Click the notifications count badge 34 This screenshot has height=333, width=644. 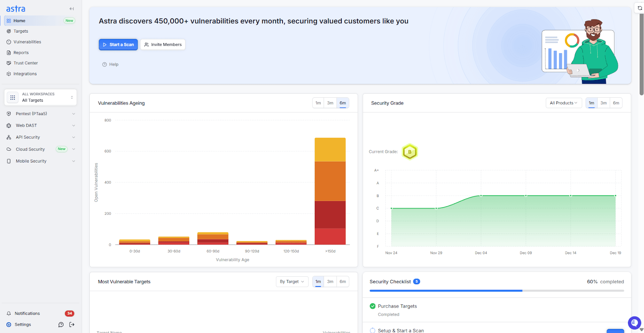coord(70,313)
